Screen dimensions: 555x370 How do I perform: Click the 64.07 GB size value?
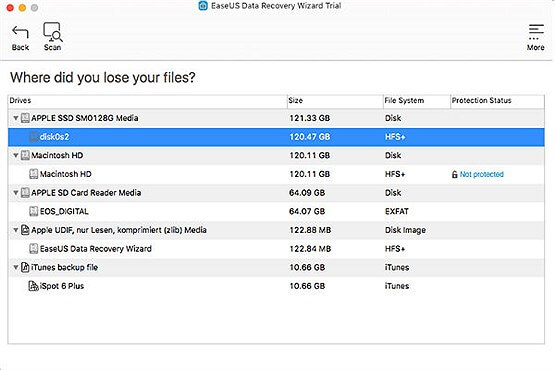point(307,211)
